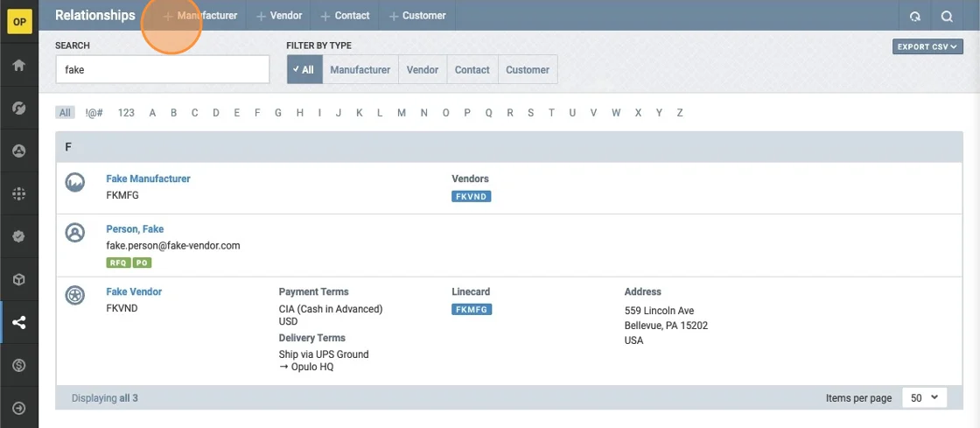The height and width of the screenshot is (428, 980).
Task: Click the FKVND vendor tag
Action: pyautogui.click(x=471, y=197)
